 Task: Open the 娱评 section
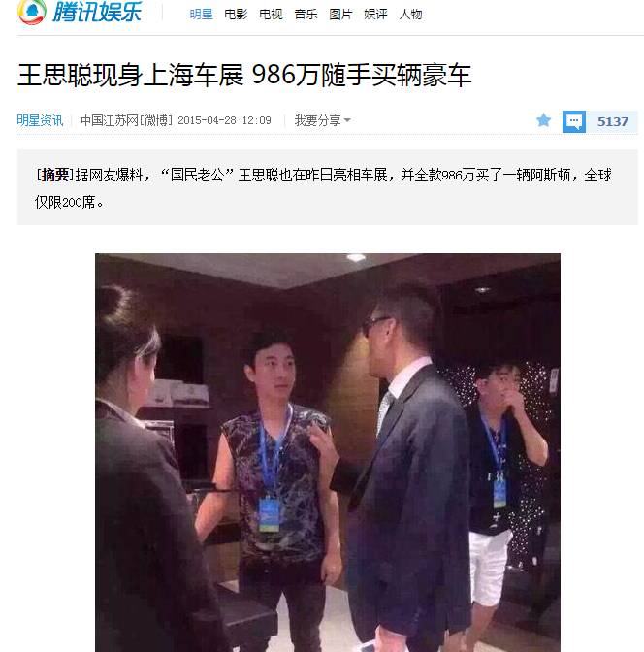tap(375, 15)
